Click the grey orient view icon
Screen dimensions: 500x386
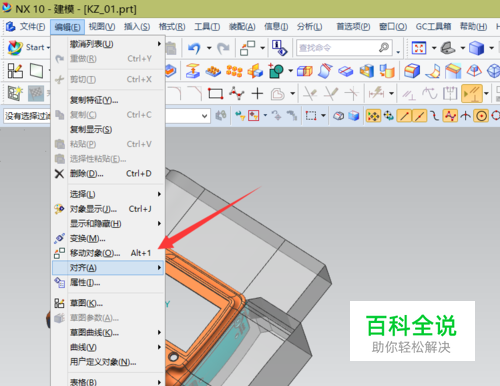[x=448, y=48]
